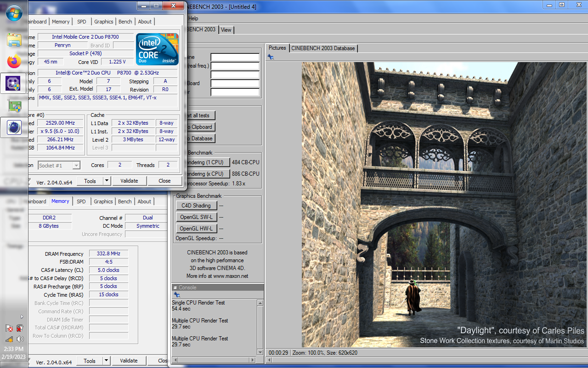Open the Action Center flag icon
The height and width of the screenshot is (368, 588).
[9, 328]
